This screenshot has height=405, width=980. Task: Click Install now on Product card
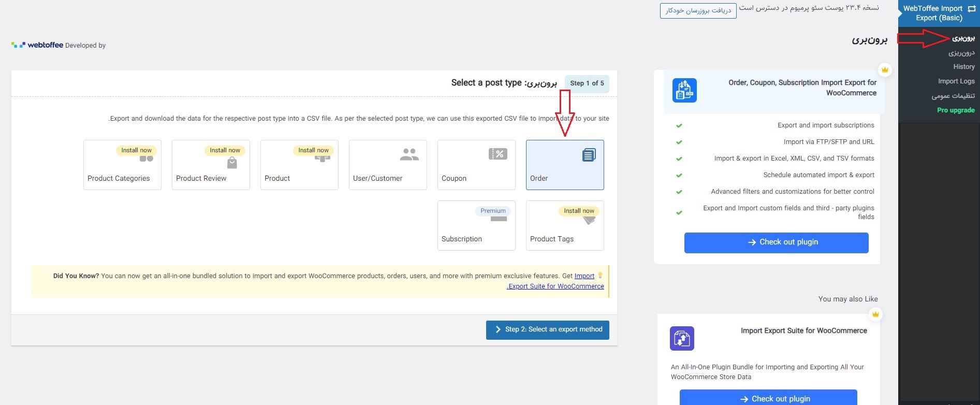click(313, 150)
